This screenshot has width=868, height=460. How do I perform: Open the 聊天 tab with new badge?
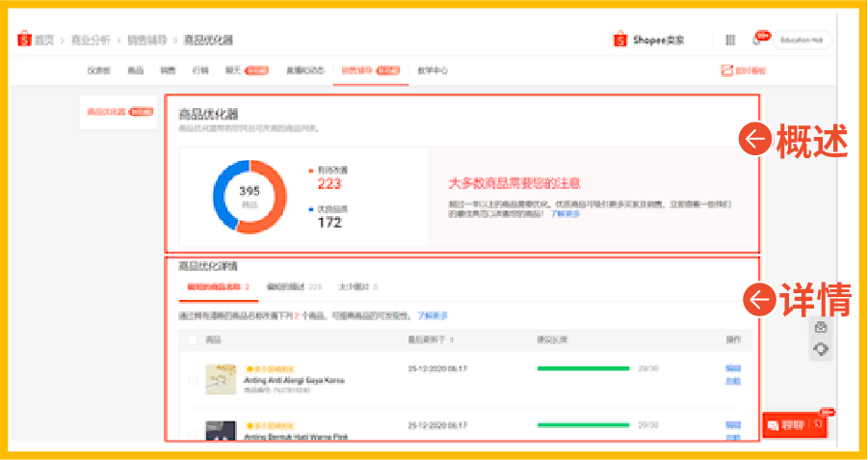pos(247,70)
